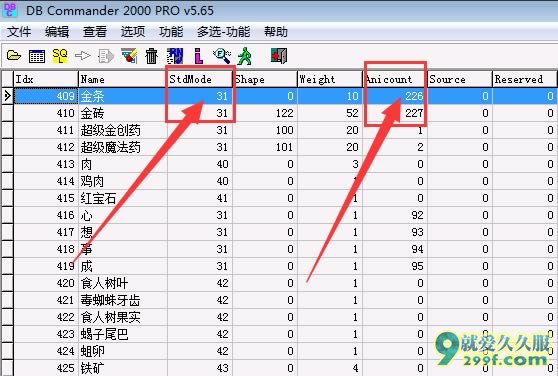Click the gray document export icon
This screenshot has width=558, height=376.
pyautogui.click(x=106, y=56)
